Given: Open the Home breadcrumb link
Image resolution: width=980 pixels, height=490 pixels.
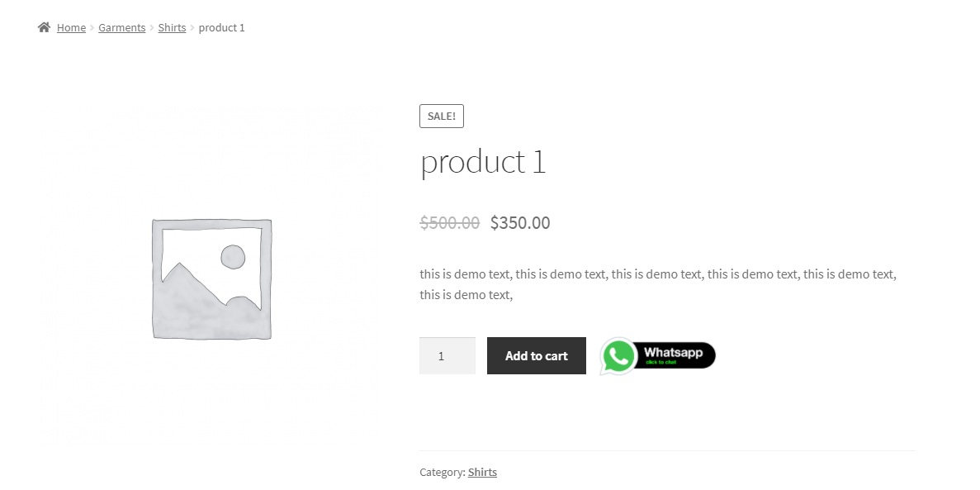Looking at the screenshot, I should pos(71,27).
